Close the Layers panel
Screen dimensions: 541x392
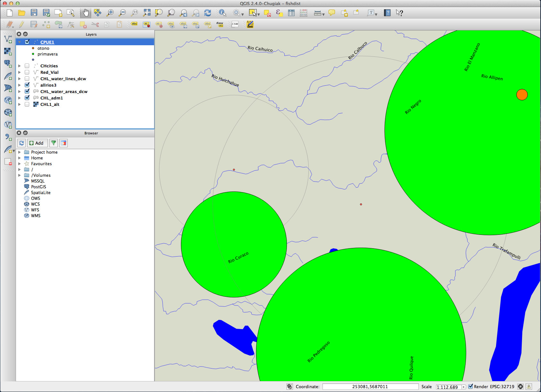coord(19,34)
